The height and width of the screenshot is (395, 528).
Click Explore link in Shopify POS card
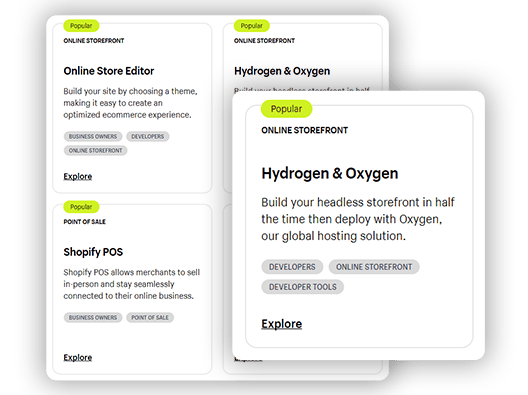pos(78,357)
